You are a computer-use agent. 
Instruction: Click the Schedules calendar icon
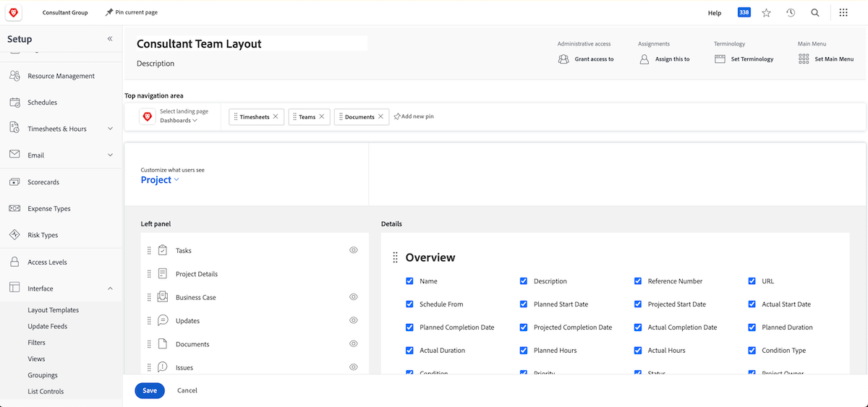pos(14,103)
